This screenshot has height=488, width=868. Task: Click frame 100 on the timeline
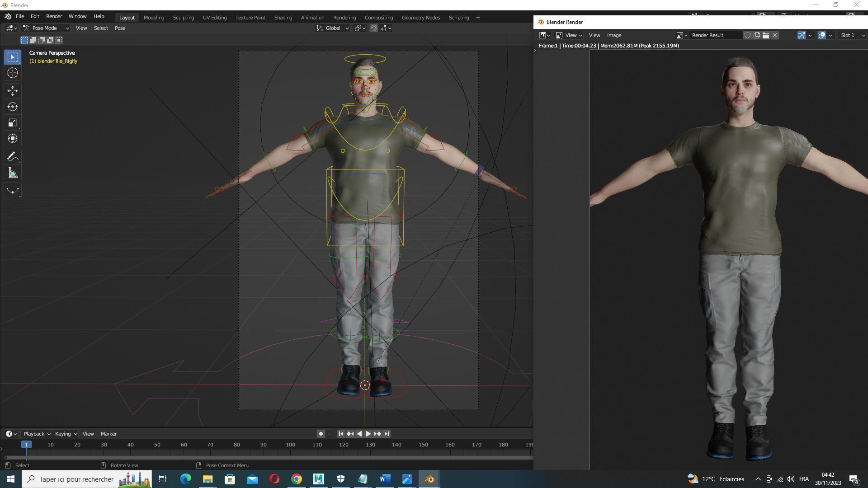(290, 445)
